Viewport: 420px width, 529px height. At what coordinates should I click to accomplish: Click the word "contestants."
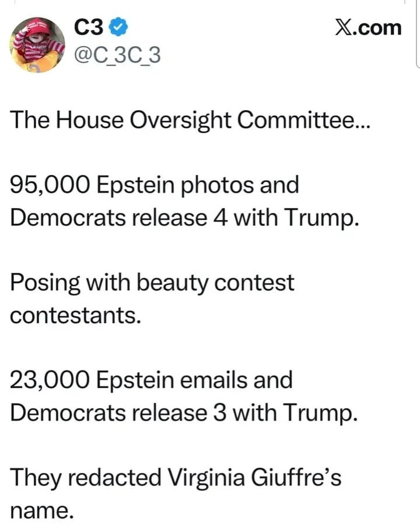pos(75,316)
